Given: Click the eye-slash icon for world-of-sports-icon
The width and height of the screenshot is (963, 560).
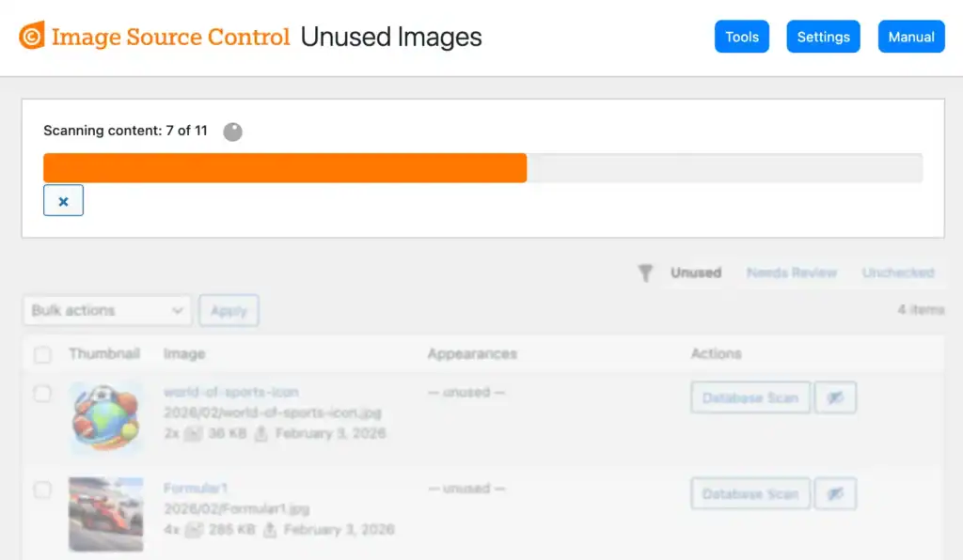Looking at the screenshot, I should (x=835, y=397).
